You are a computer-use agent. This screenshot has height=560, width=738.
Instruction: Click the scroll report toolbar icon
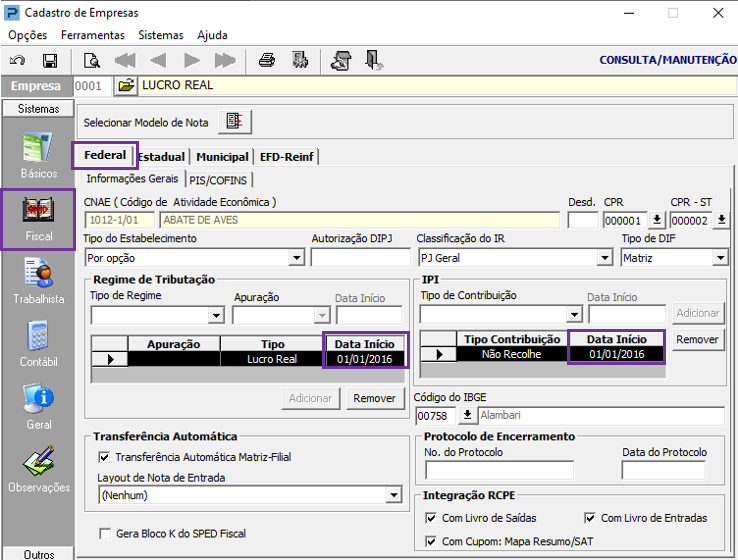point(341,61)
